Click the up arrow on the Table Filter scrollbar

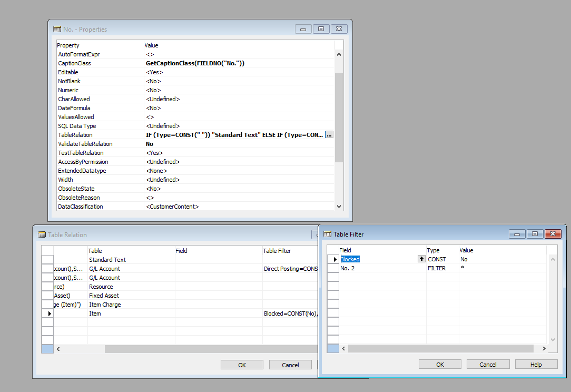(552, 258)
